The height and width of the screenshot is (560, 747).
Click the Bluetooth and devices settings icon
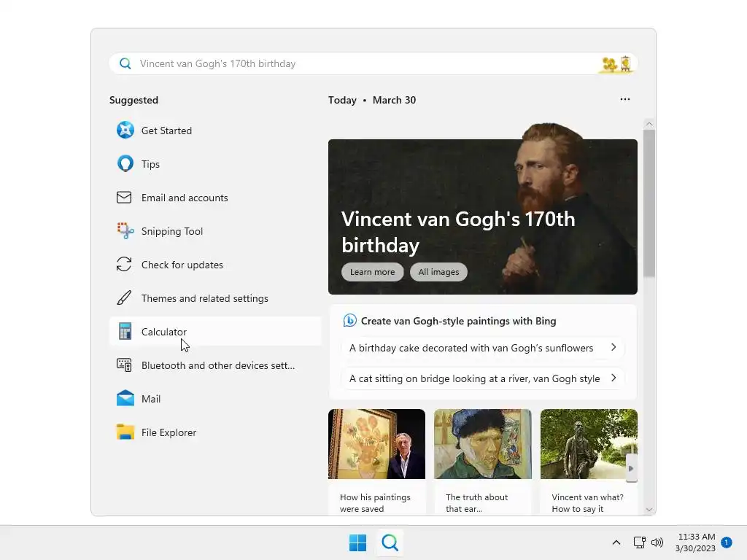click(124, 365)
